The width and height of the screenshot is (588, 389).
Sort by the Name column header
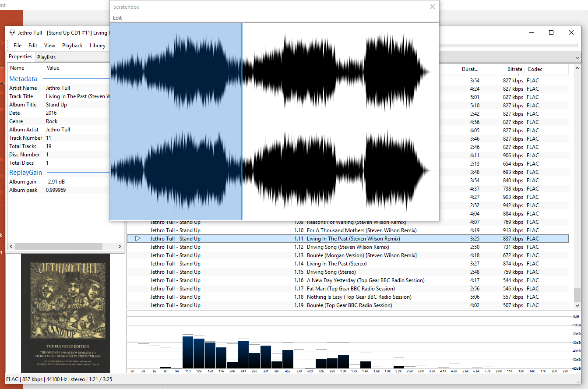26,68
